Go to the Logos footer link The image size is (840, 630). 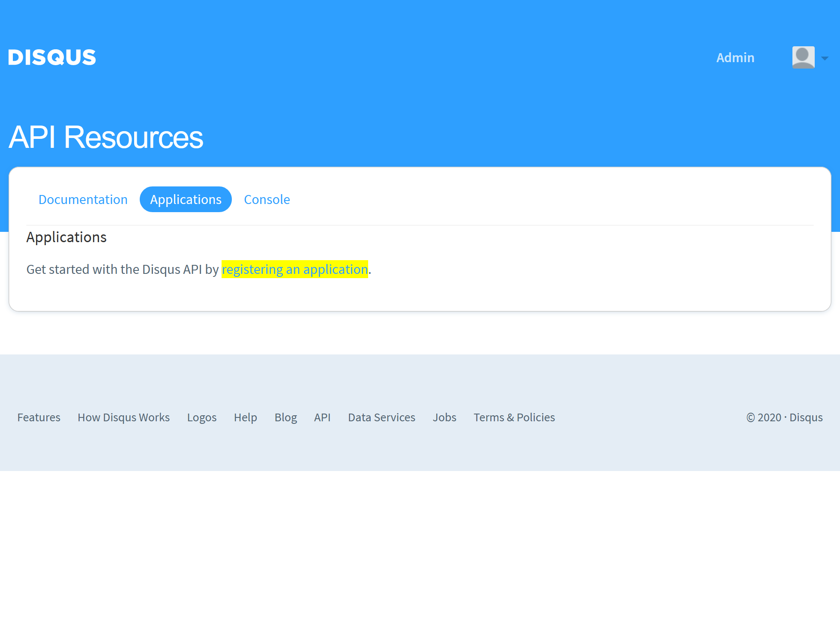[x=201, y=417]
